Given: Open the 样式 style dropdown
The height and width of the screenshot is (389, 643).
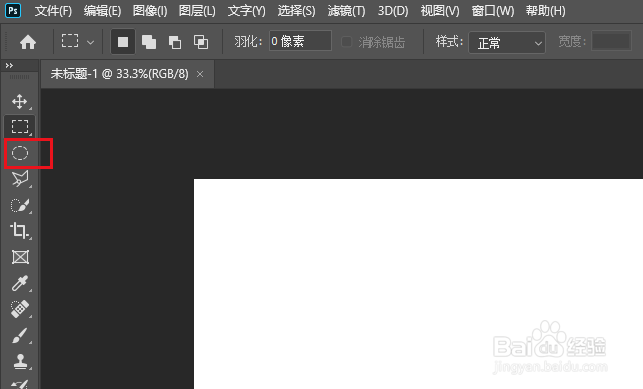Looking at the screenshot, I should tap(507, 42).
